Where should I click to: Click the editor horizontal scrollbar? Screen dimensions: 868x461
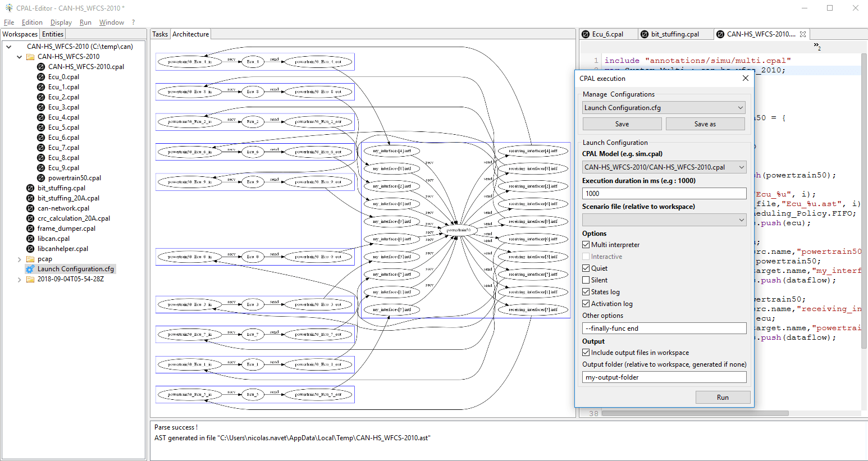tap(695, 413)
